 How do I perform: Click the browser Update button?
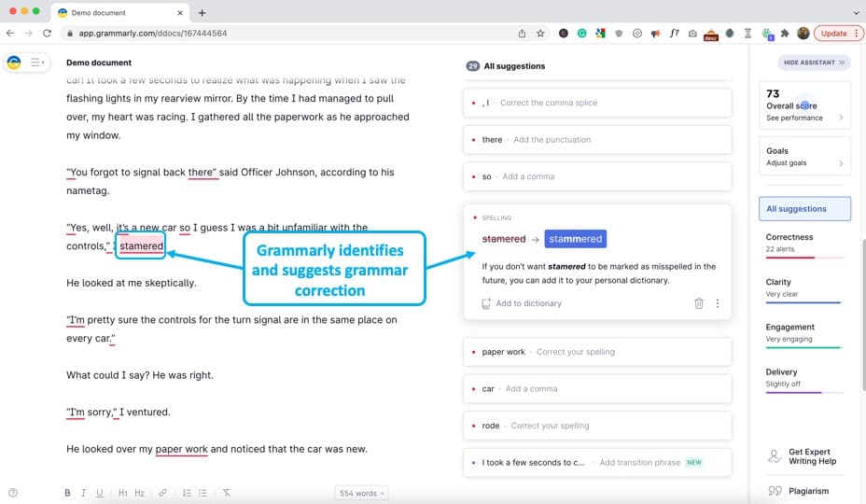pos(838,34)
